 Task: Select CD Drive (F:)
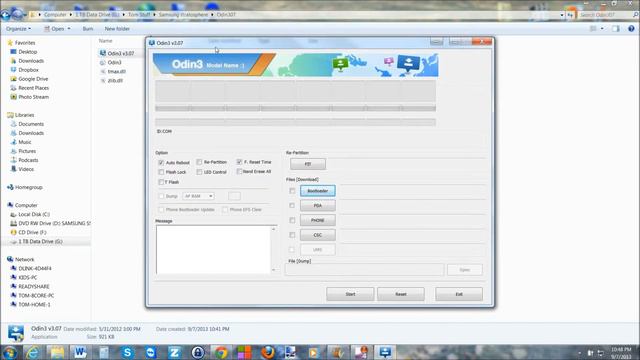28,232
